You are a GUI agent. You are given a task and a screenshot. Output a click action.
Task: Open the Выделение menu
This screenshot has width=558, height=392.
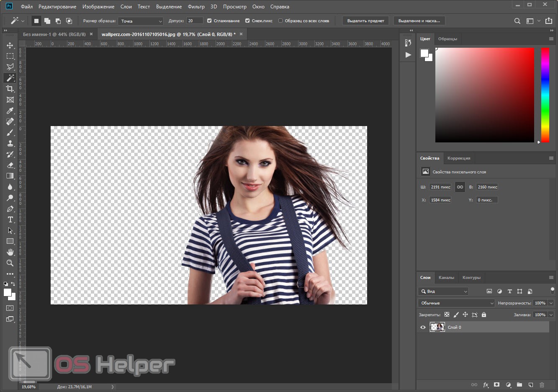[x=169, y=7]
